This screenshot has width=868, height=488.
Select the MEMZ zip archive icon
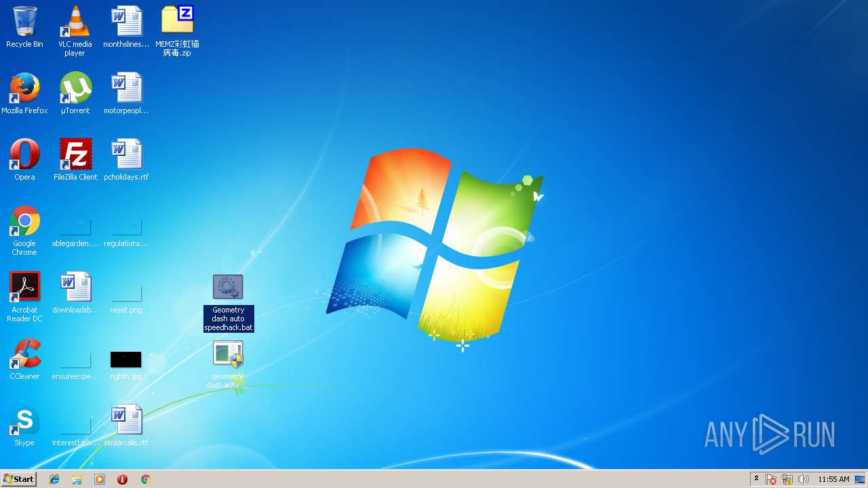click(x=177, y=20)
